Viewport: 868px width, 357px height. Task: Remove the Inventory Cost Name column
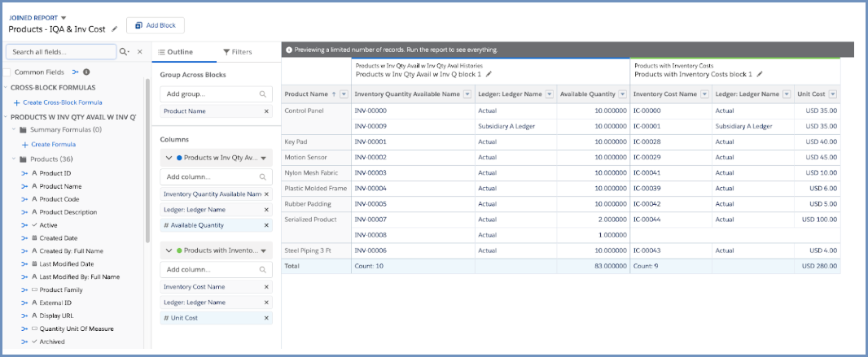pos(266,287)
